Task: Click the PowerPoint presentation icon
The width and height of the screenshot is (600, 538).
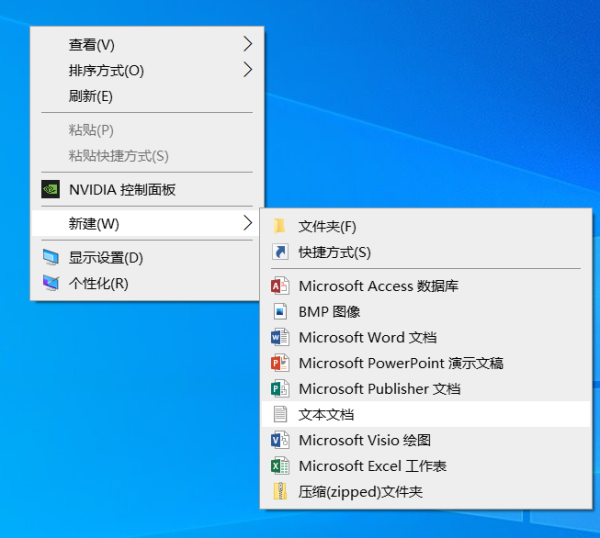Action: (280, 363)
